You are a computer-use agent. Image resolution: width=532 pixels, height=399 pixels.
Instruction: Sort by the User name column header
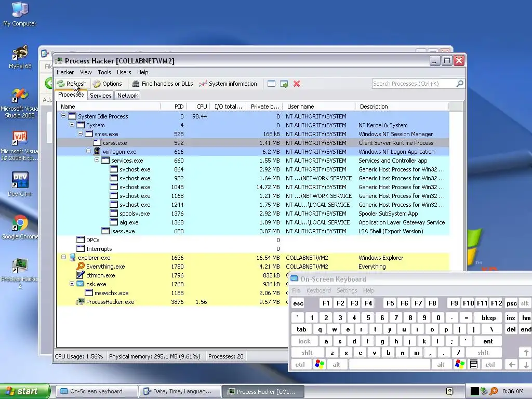[x=319, y=107]
